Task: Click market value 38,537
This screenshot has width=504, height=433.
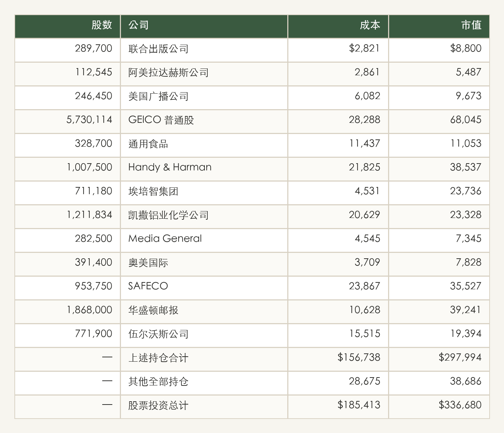Action: click(466, 168)
